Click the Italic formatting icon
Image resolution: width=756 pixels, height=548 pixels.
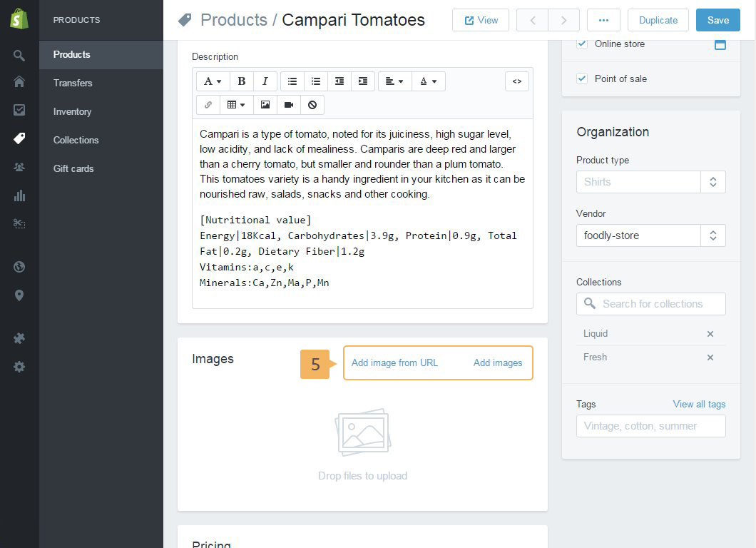click(265, 81)
